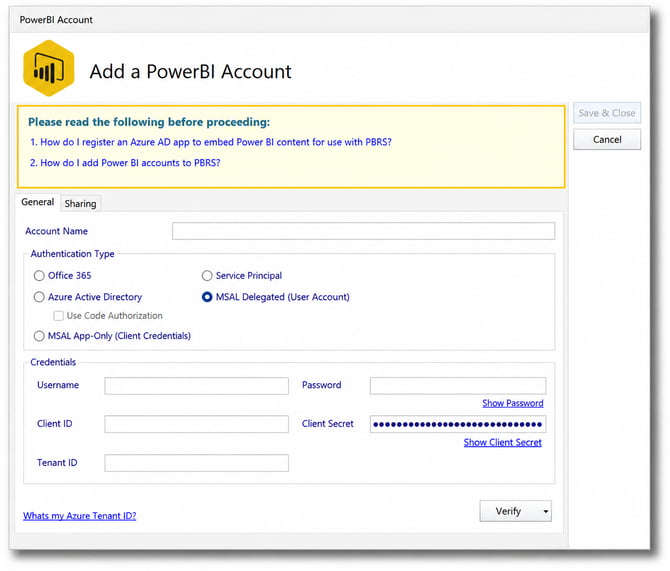Click the Cancel button
This screenshot has width=670, height=571.
coord(607,140)
